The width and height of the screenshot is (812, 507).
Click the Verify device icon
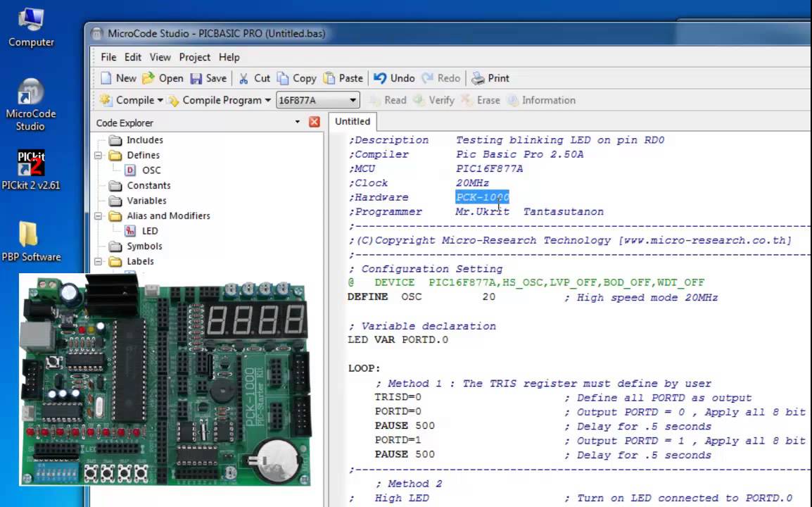tap(419, 100)
